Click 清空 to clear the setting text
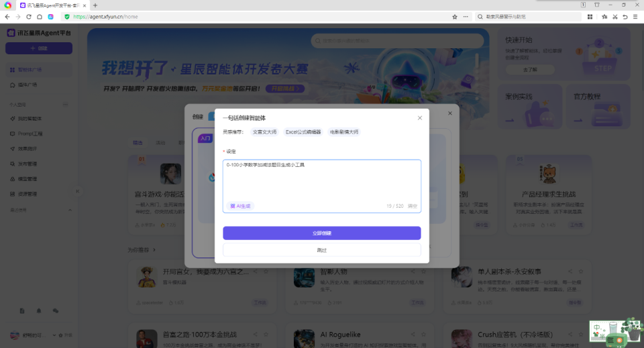The width and height of the screenshot is (644, 348). pyautogui.click(x=413, y=206)
